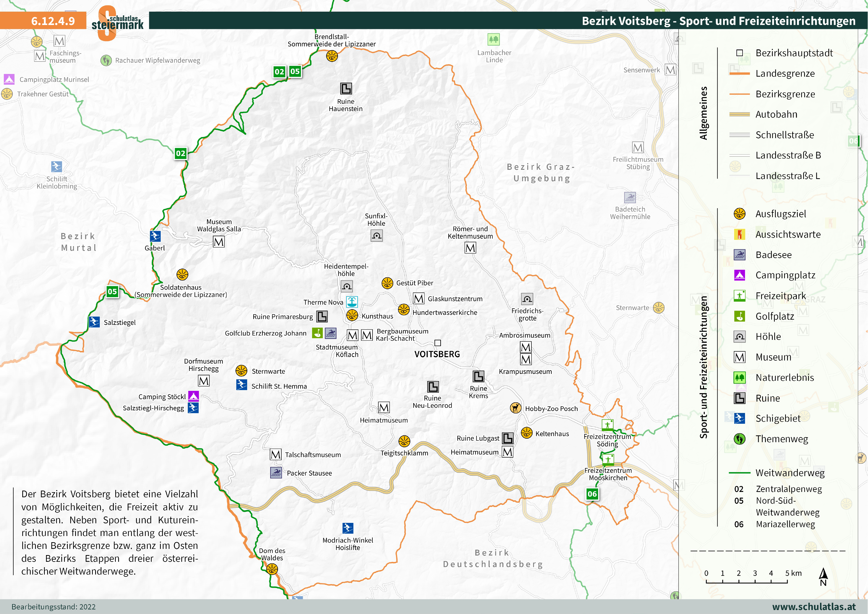Click the Aussichtswarte legend symbol
Image resolution: width=868 pixels, height=614 pixels.
pos(739,234)
